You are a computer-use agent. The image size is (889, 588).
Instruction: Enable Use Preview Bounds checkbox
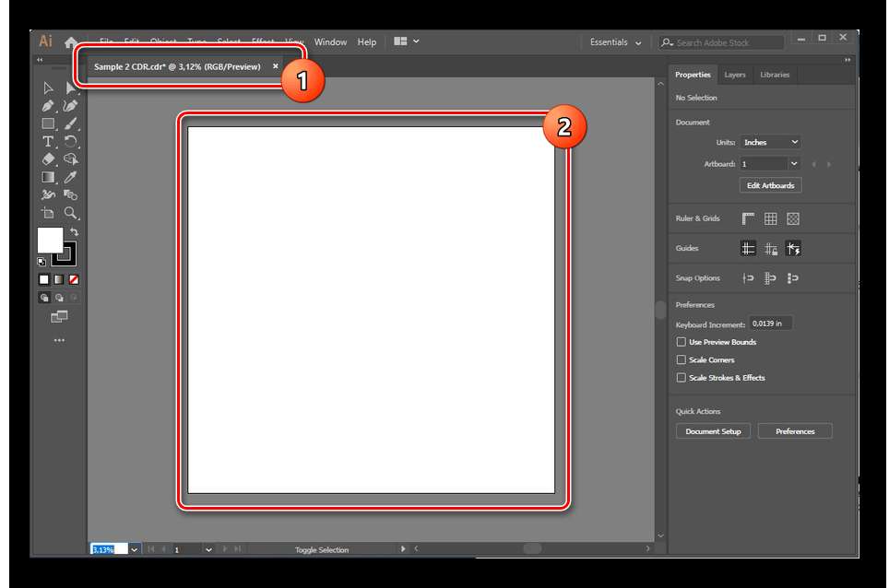(682, 342)
